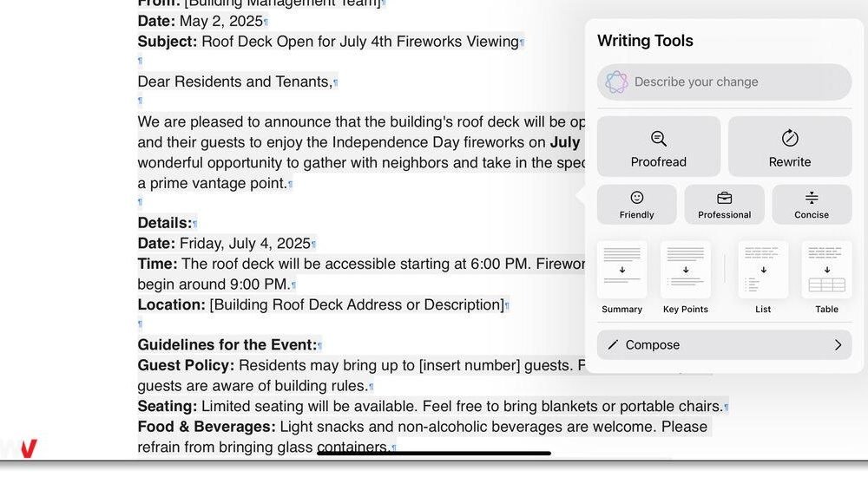This screenshot has height=477, width=868.
Task: Apply the Professional briefcase tone
Action: [724, 204]
